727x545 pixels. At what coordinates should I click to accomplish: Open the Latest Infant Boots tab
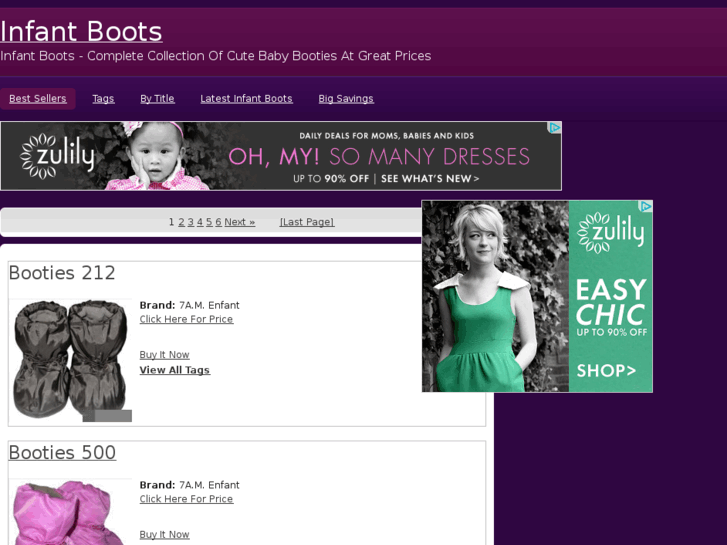(x=246, y=99)
